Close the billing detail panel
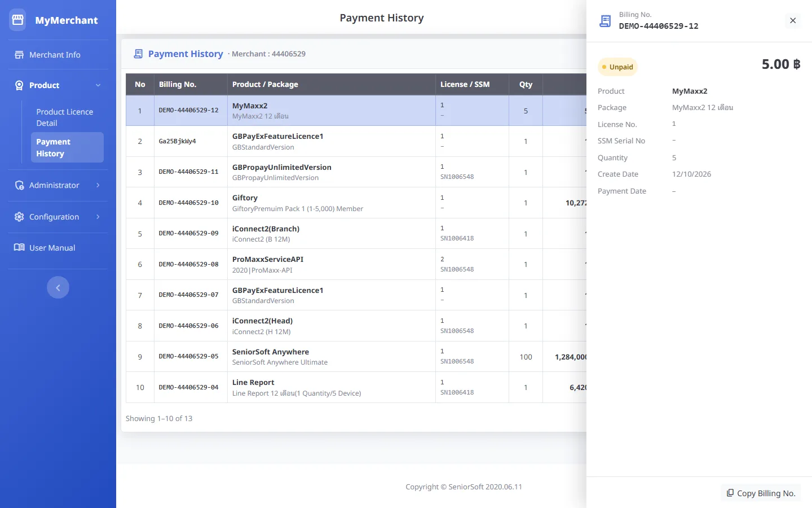 click(x=793, y=20)
